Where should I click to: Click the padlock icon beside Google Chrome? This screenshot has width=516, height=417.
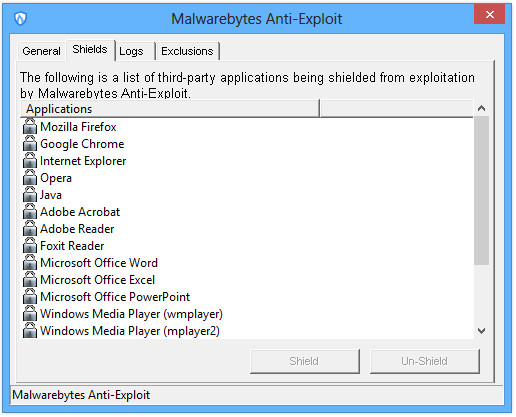(30, 144)
